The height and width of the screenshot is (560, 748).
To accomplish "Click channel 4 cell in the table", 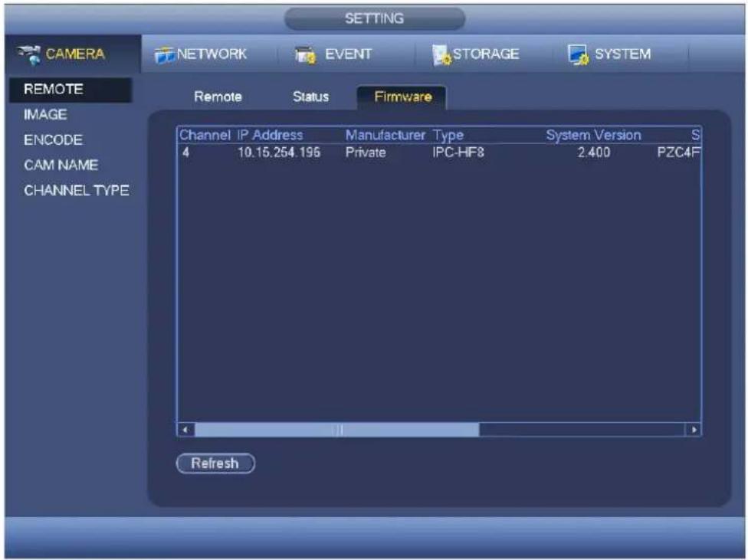I will tap(185, 152).
